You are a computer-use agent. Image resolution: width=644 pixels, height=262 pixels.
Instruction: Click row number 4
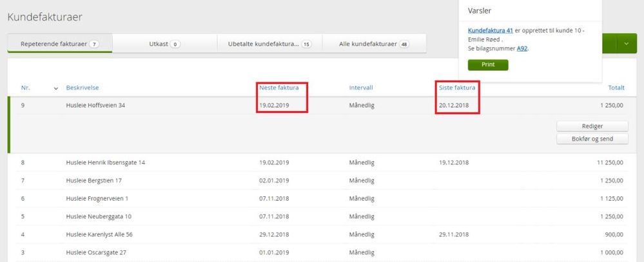click(23, 234)
